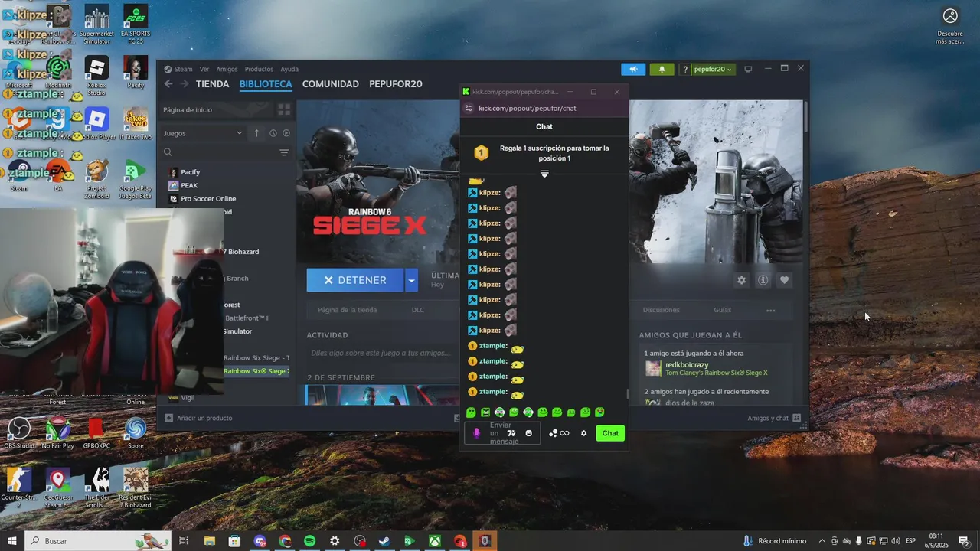Show game info icon on Siege page
980x551 pixels.
(x=763, y=280)
